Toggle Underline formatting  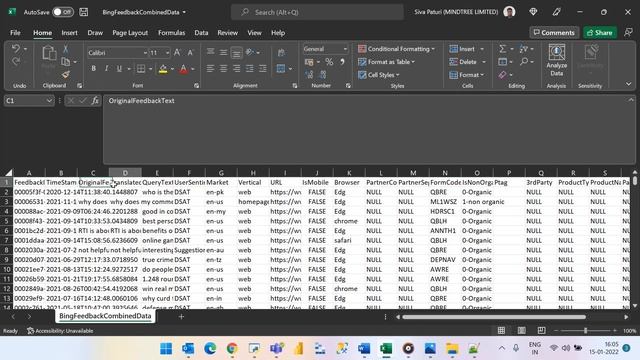coord(119,69)
